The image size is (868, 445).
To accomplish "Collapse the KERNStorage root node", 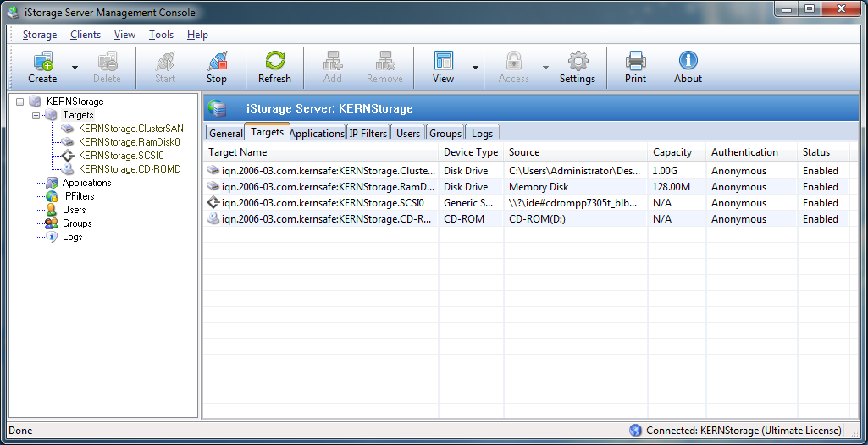I will click(x=20, y=102).
